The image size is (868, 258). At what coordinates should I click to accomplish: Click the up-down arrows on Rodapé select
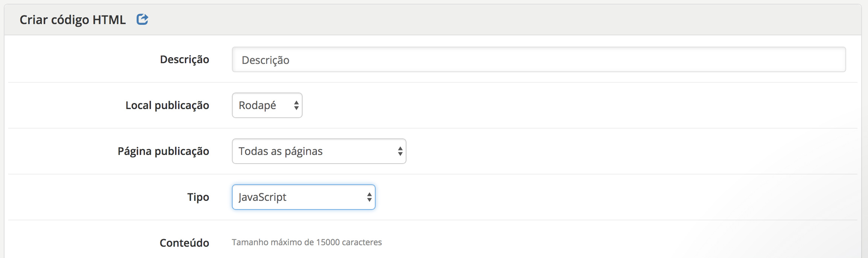point(296,105)
